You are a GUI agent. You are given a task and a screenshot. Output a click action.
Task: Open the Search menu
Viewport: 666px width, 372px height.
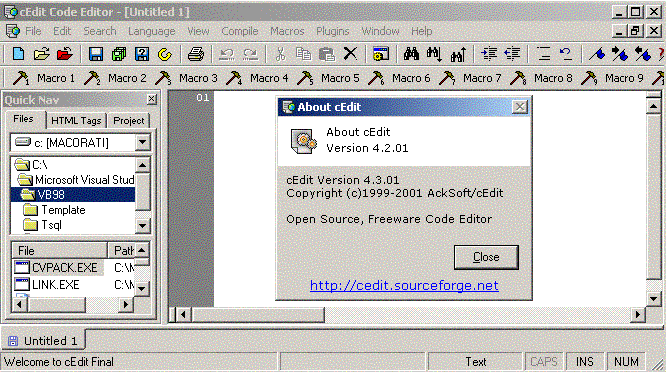tap(100, 31)
